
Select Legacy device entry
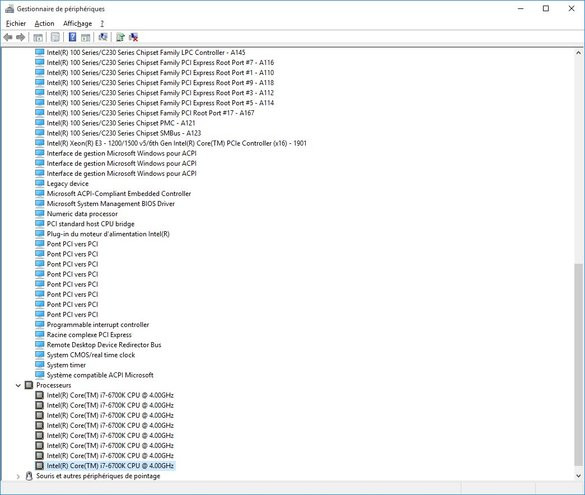pyautogui.click(x=68, y=184)
